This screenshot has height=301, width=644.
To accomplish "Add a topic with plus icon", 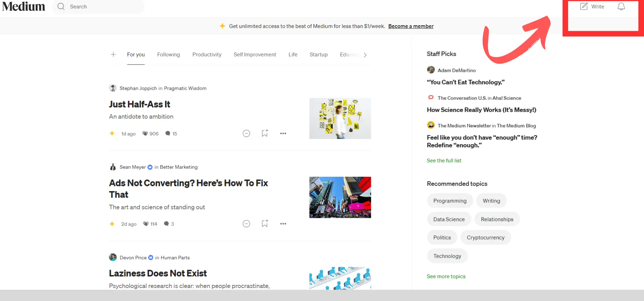I will pos(113,54).
